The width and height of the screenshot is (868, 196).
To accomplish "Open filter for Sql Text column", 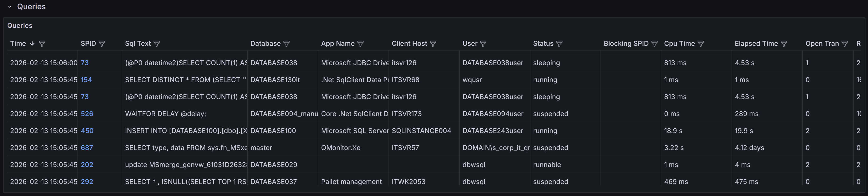I will coord(157,44).
